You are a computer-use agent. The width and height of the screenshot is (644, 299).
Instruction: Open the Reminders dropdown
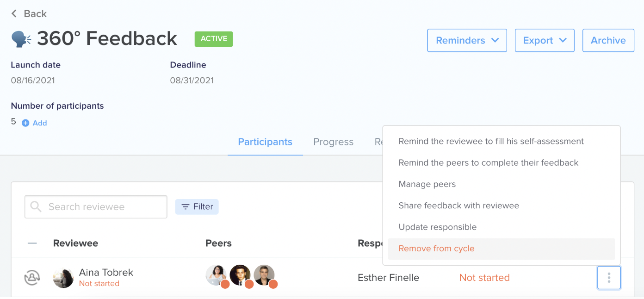[467, 40]
